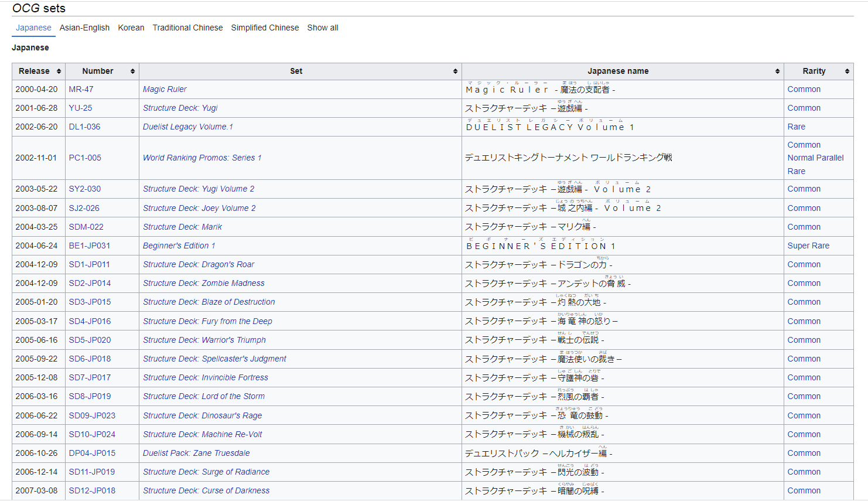
Task: Click the release date 2004-06-24
Action: pyautogui.click(x=37, y=246)
